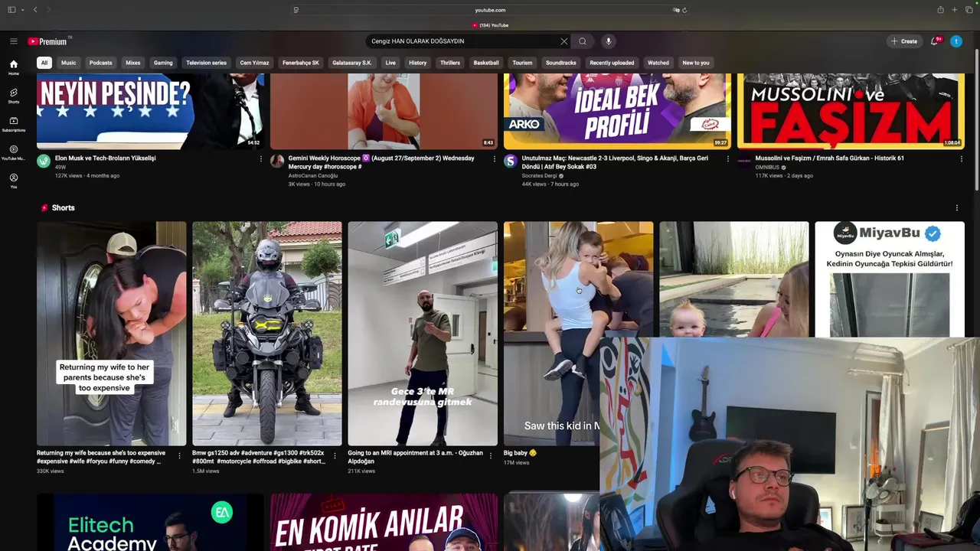Open options for Returning my wife short

(x=179, y=455)
